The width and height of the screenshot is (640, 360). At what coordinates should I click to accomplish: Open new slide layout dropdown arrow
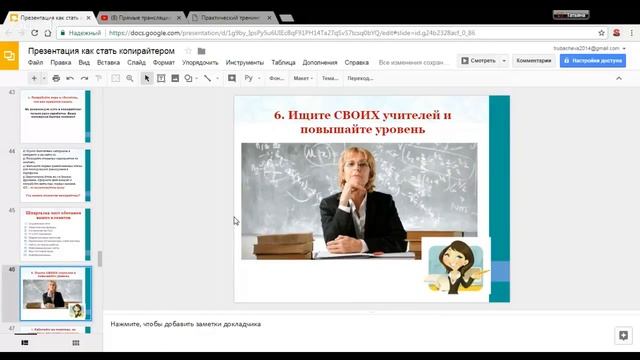point(44,78)
